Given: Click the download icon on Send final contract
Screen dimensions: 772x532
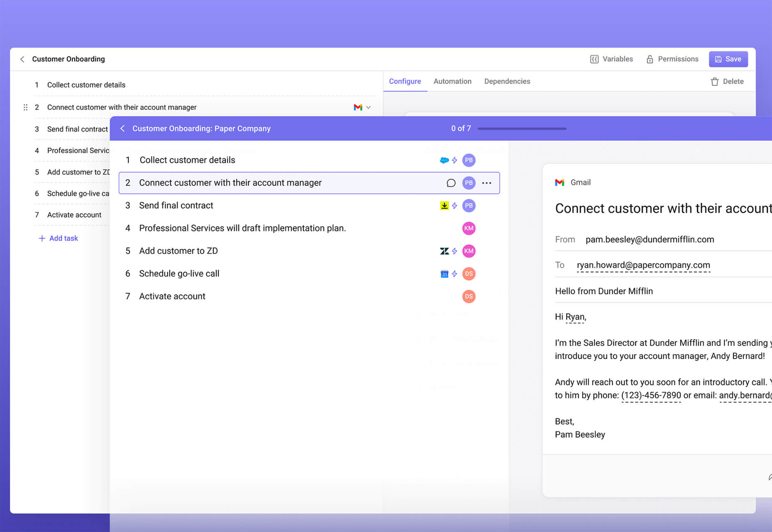Looking at the screenshot, I should tap(444, 206).
